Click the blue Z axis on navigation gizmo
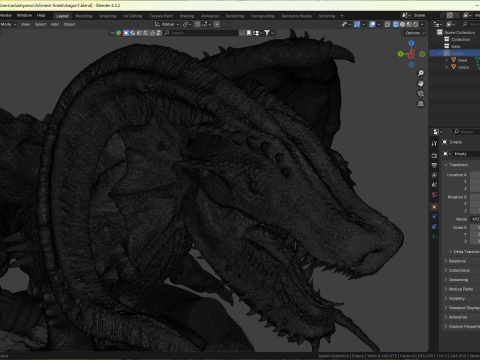The height and width of the screenshot is (360, 480). [x=411, y=43]
